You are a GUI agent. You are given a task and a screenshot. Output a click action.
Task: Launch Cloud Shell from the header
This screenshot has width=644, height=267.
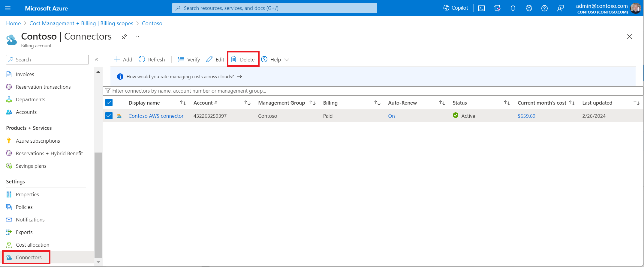(481, 8)
